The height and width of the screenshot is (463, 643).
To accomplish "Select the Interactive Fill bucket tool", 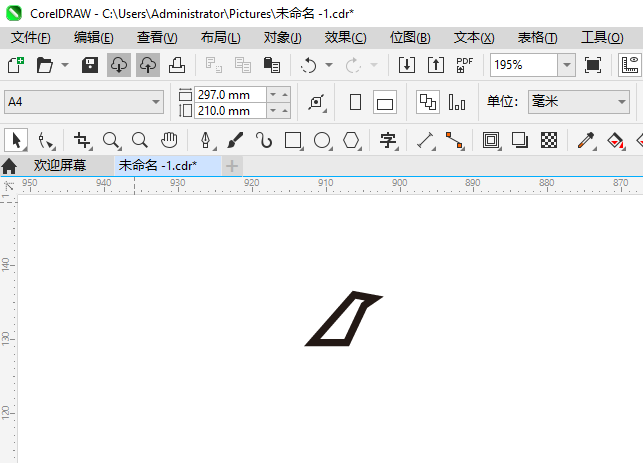I will click(615, 140).
